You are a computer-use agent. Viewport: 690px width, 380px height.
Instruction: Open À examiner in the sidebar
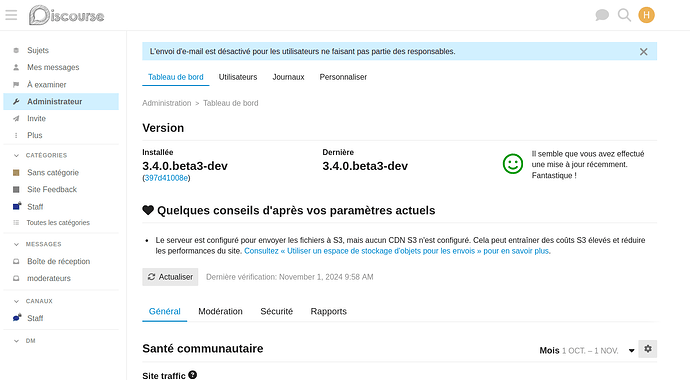(x=61, y=84)
